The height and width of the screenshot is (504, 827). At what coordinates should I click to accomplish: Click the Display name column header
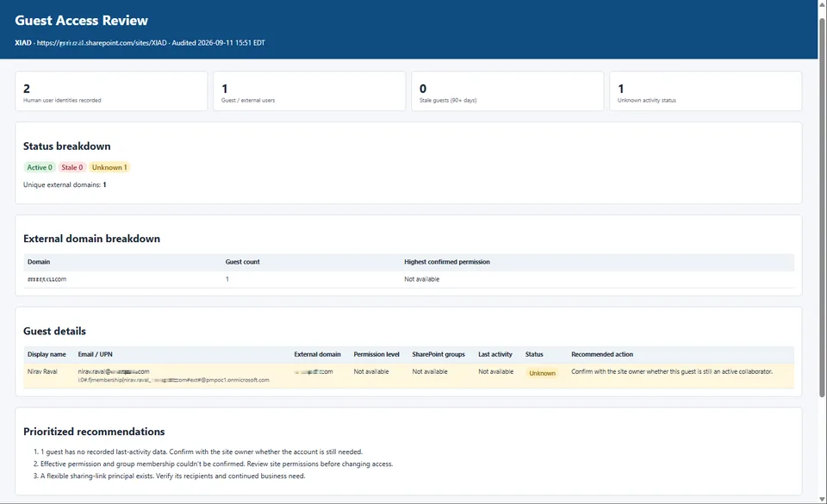point(47,354)
